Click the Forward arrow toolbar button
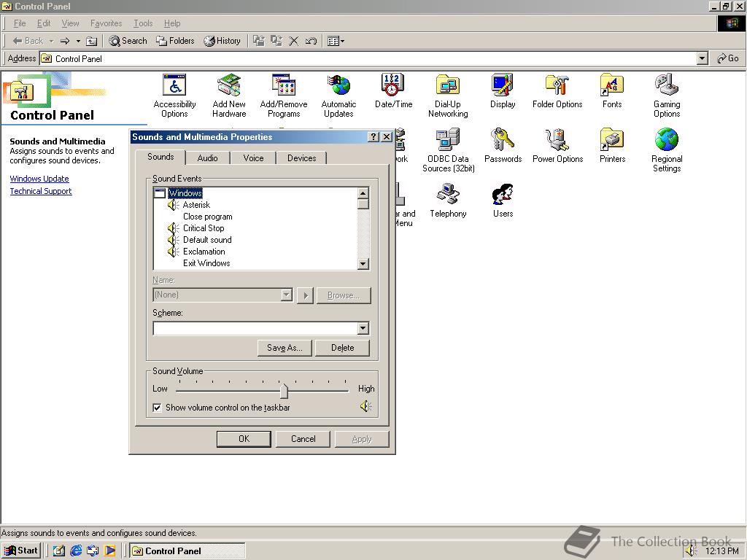The width and height of the screenshot is (747, 560). pyautogui.click(x=65, y=41)
